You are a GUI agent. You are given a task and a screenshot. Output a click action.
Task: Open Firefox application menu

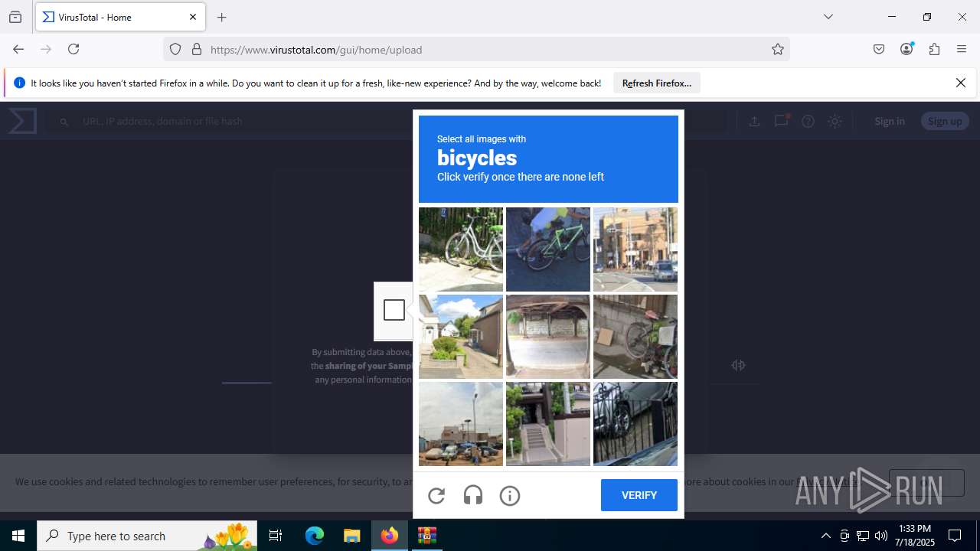(962, 49)
